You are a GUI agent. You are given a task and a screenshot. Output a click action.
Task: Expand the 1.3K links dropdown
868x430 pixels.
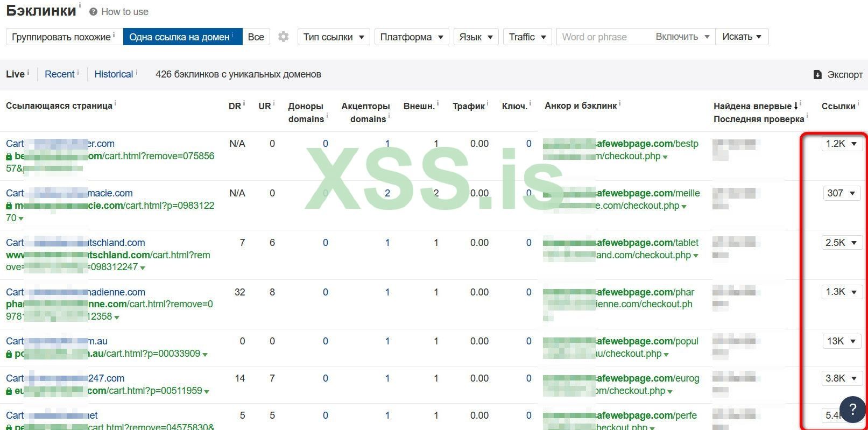point(842,292)
